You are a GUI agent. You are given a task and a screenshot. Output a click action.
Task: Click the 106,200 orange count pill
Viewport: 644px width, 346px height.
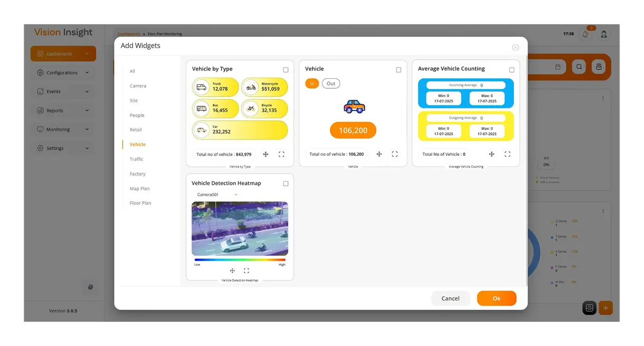click(353, 130)
